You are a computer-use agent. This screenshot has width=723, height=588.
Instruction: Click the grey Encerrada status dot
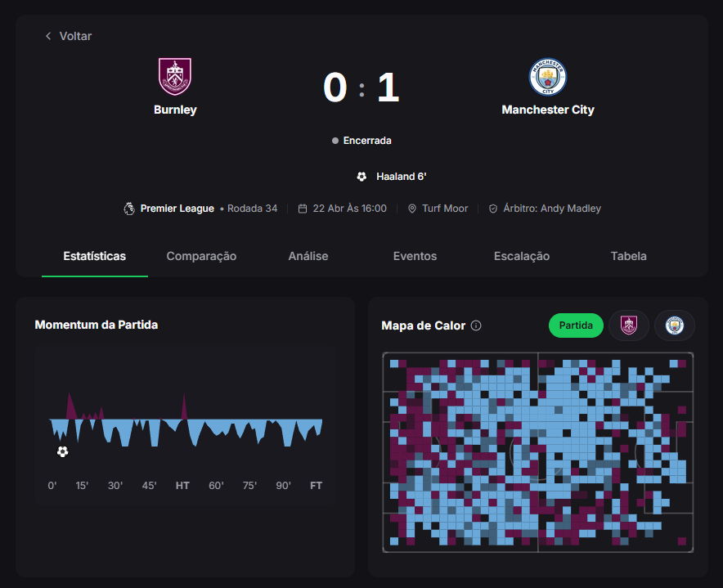pyautogui.click(x=335, y=141)
